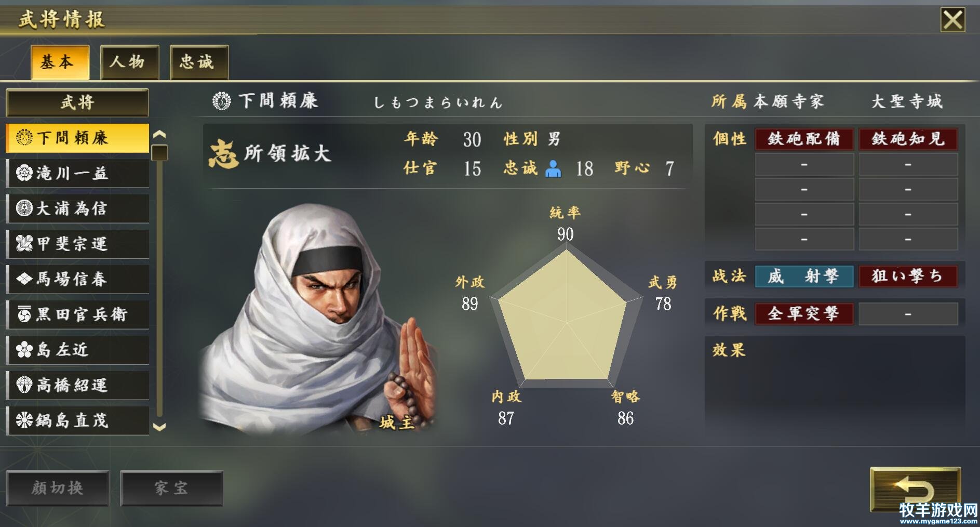Select the 基本 tab
Screen dimensions: 980x527
click(60, 62)
